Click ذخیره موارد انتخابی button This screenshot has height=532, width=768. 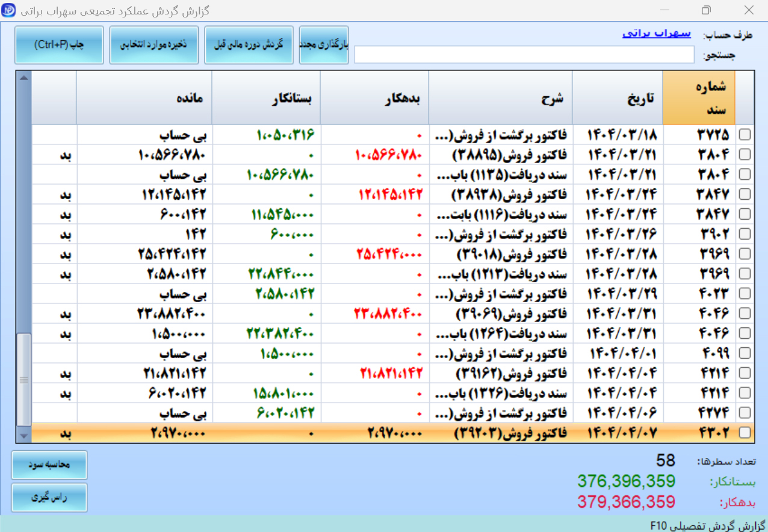154,45
